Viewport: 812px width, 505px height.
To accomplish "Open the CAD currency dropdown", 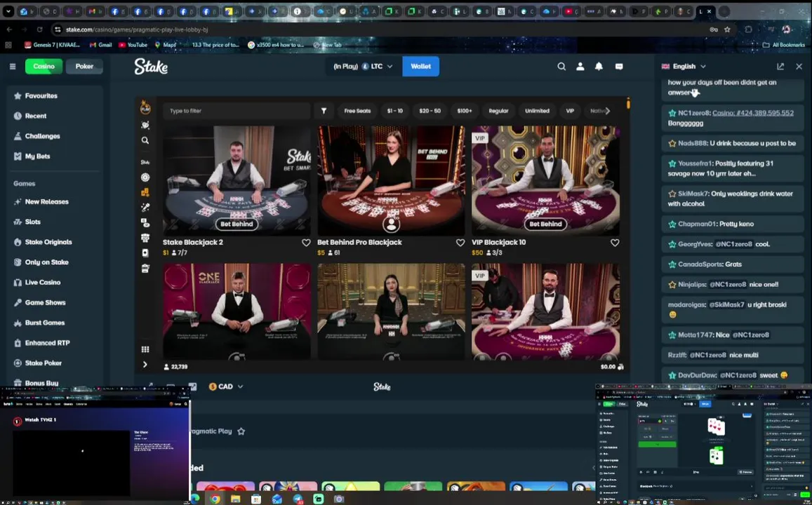I will (x=226, y=386).
